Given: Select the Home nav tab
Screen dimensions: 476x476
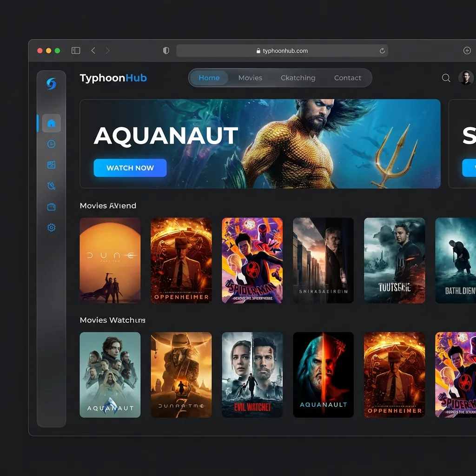Looking at the screenshot, I should [209, 78].
